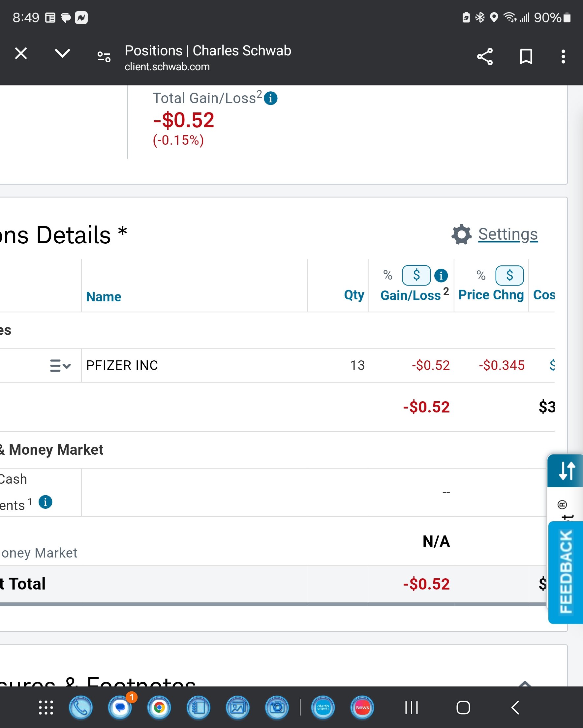Open Settings link for Positions Details

click(x=508, y=234)
